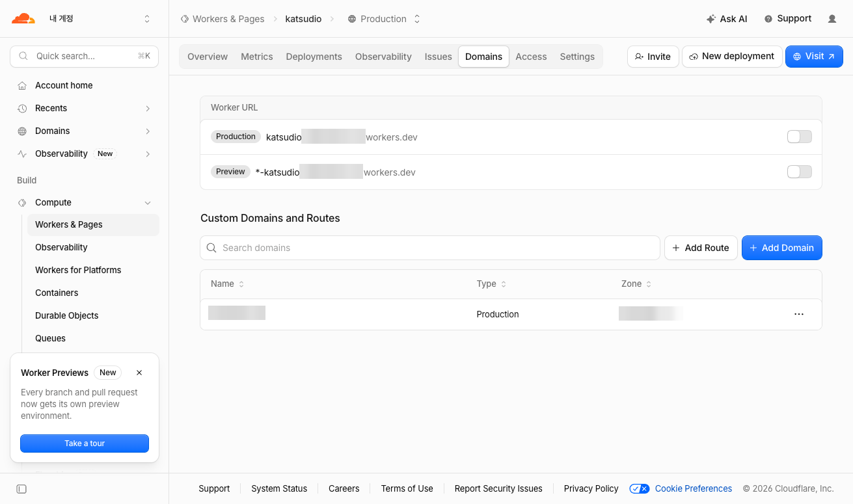Click the Observability pulse icon
Screen dimensions: 853x504
pos(22,153)
